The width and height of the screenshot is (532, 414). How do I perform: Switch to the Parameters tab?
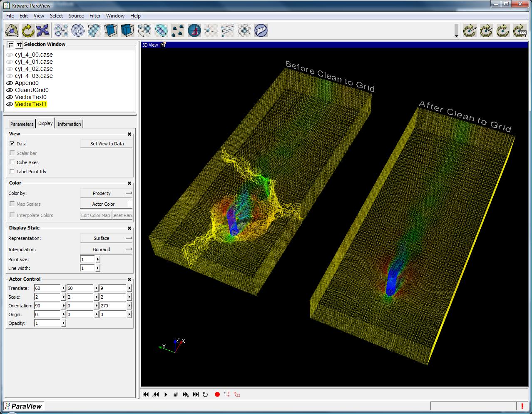pyautogui.click(x=22, y=124)
